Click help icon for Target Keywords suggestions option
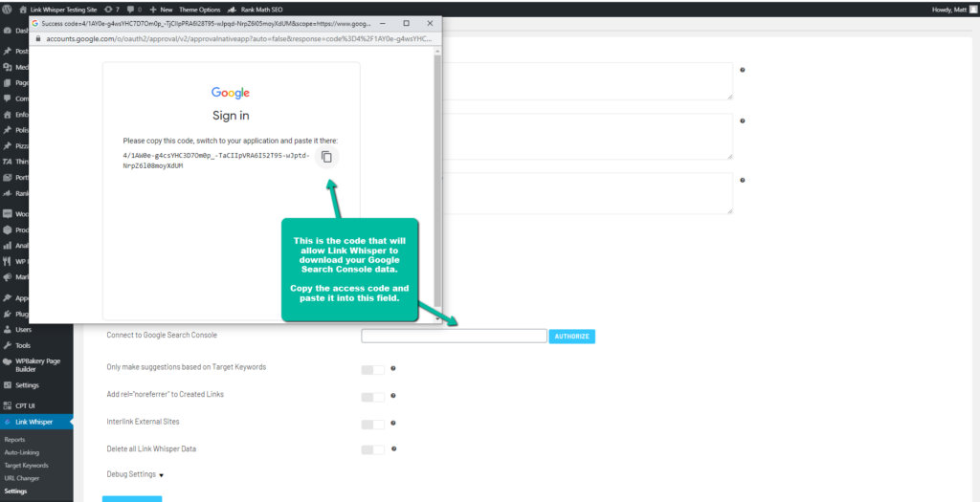 (x=393, y=368)
